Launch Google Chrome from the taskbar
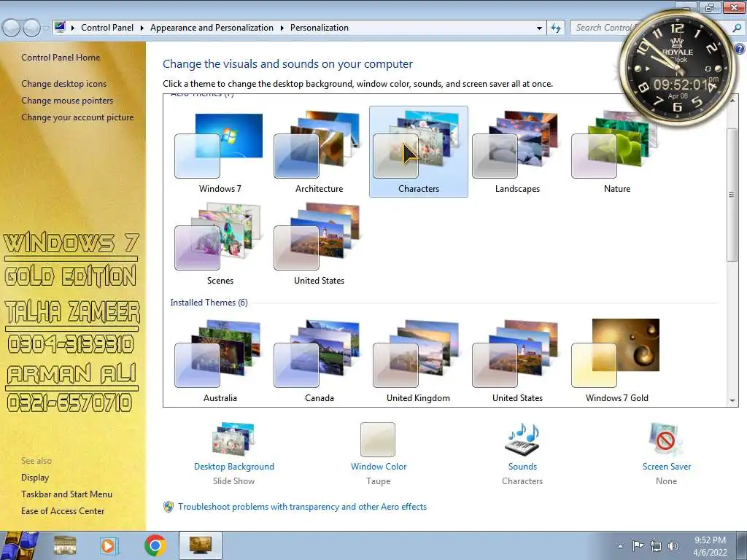The image size is (747, 560). (155, 545)
